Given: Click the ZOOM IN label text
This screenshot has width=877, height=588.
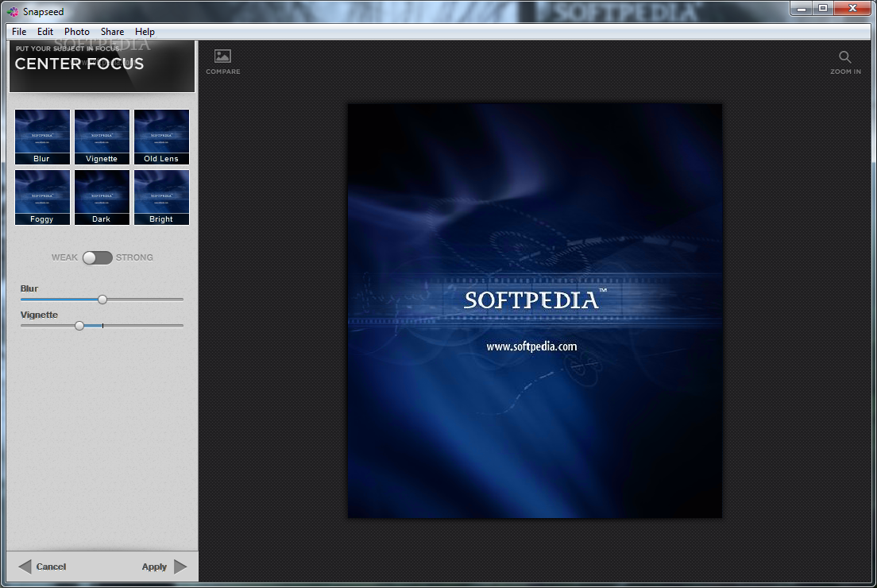Looking at the screenshot, I should pos(845,72).
